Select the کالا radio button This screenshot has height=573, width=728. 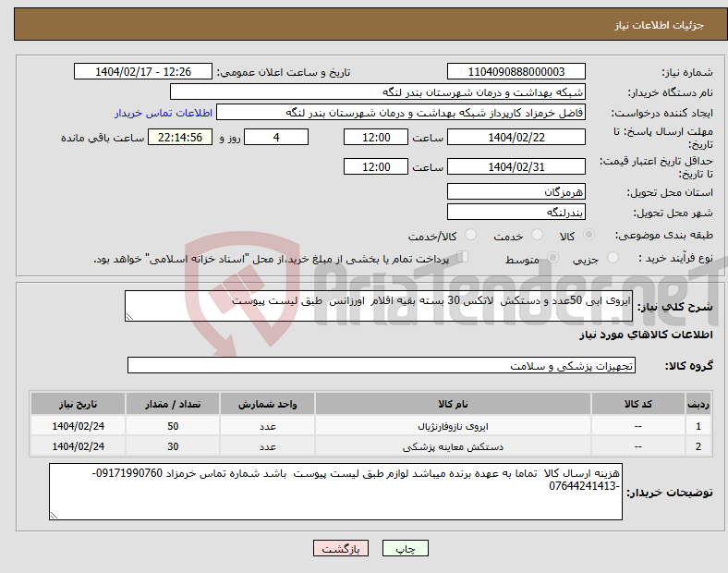pyautogui.click(x=588, y=235)
